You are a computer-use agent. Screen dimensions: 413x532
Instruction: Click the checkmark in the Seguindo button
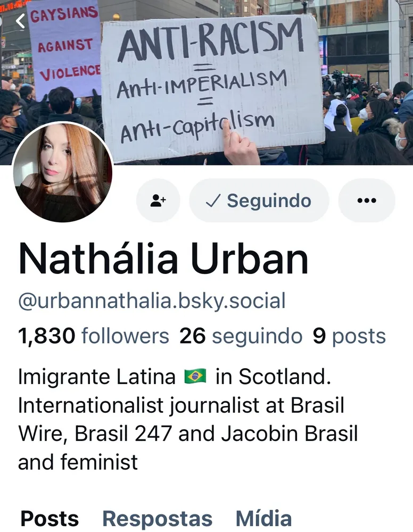213,201
